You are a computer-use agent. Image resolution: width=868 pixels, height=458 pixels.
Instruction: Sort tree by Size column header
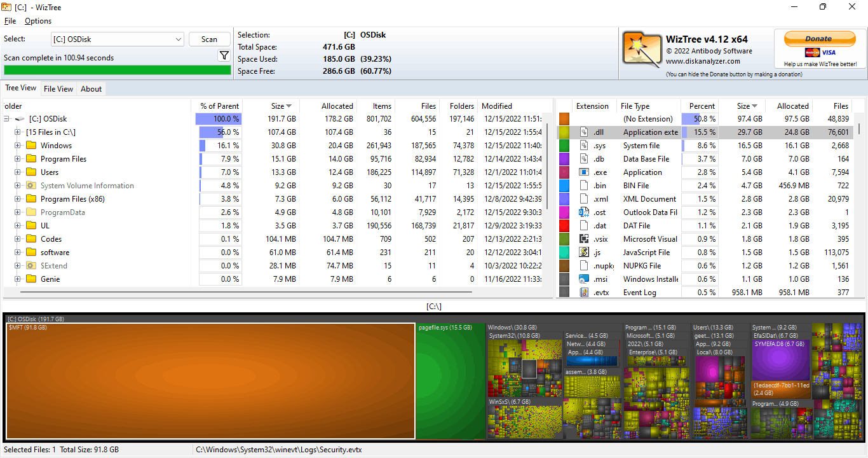pos(271,106)
